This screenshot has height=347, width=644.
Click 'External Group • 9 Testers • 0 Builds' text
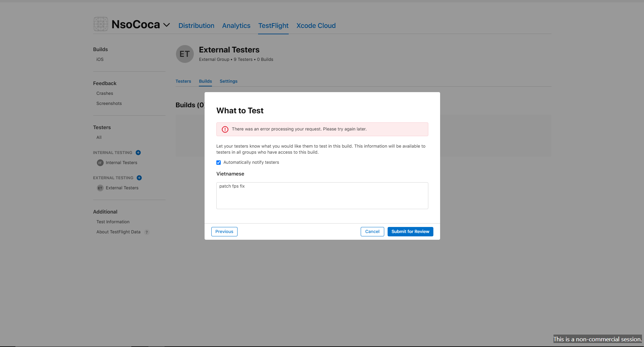tap(236, 60)
